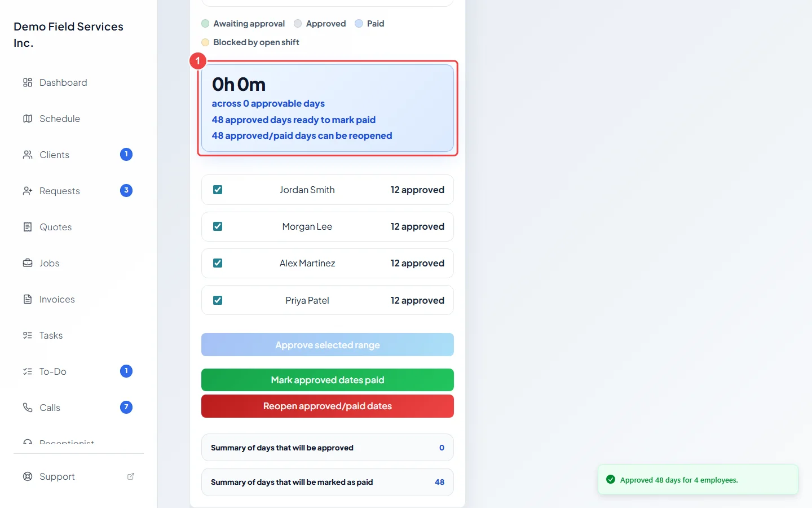Open the Dashboard page
812x508 pixels.
tap(79, 82)
